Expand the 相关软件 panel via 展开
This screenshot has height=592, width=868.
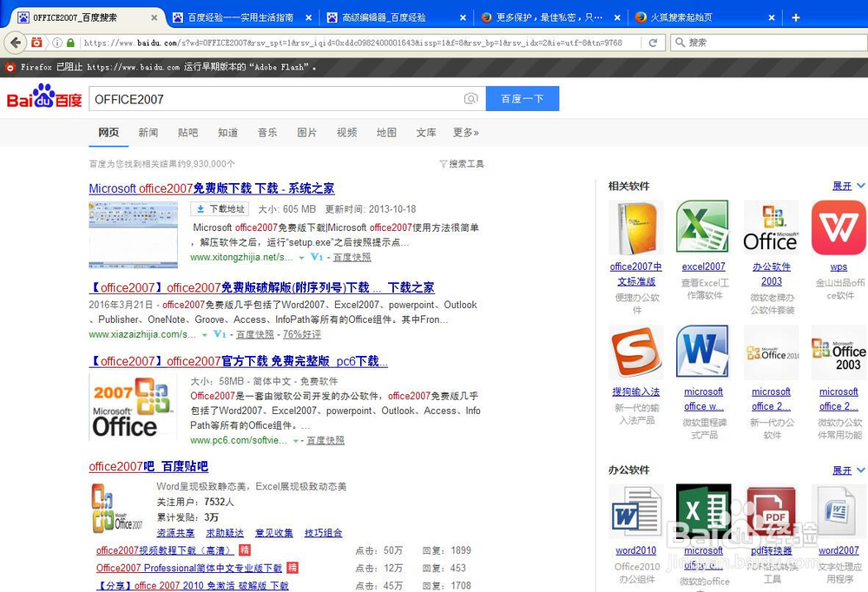(844, 186)
